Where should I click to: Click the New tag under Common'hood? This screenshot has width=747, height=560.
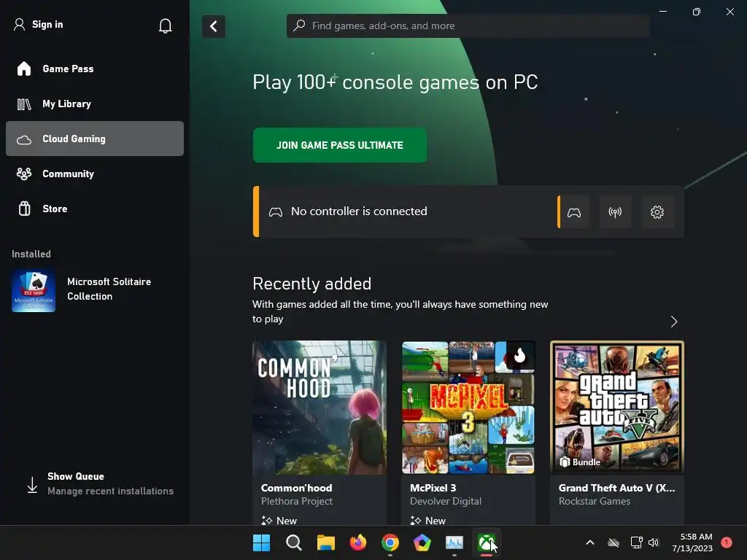click(279, 521)
